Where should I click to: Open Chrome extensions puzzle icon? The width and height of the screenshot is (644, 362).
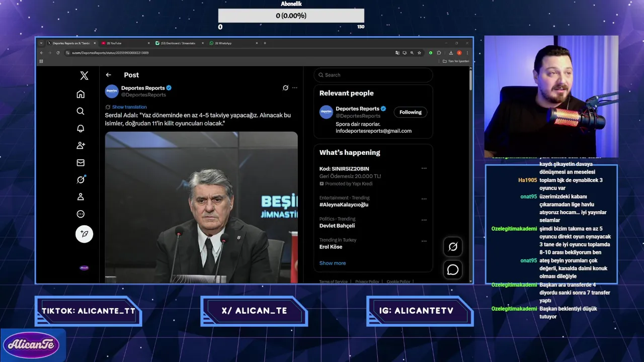(x=439, y=53)
